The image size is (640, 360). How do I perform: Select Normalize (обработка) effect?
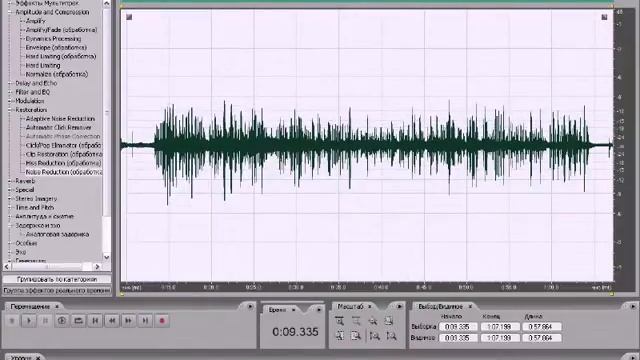click(x=57, y=74)
